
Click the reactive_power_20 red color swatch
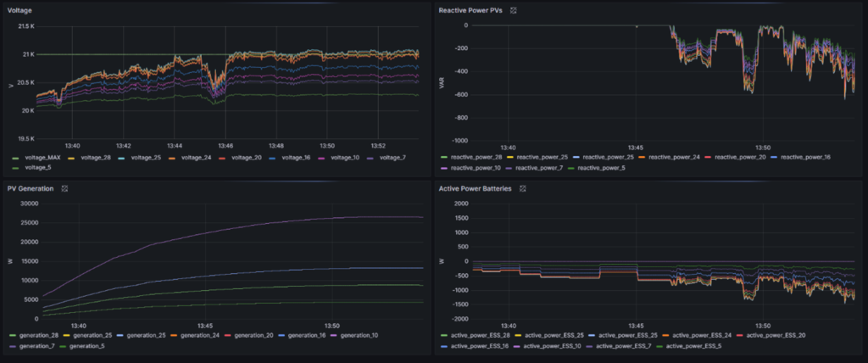tap(705, 157)
